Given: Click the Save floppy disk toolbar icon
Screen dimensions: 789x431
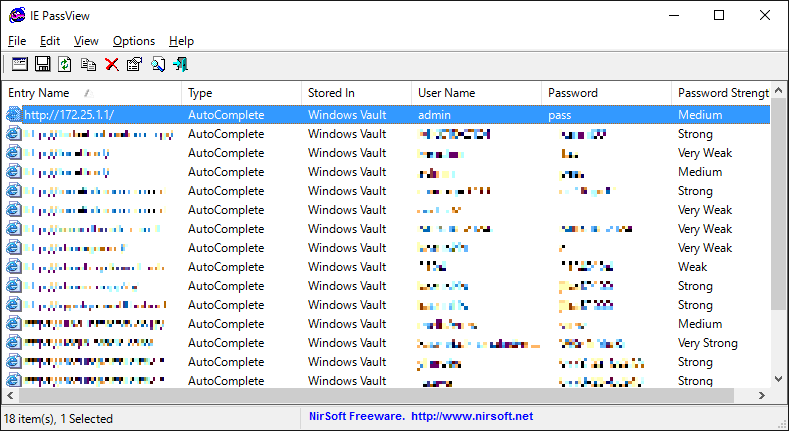Looking at the screenshot, I should (x=43, y=65).
